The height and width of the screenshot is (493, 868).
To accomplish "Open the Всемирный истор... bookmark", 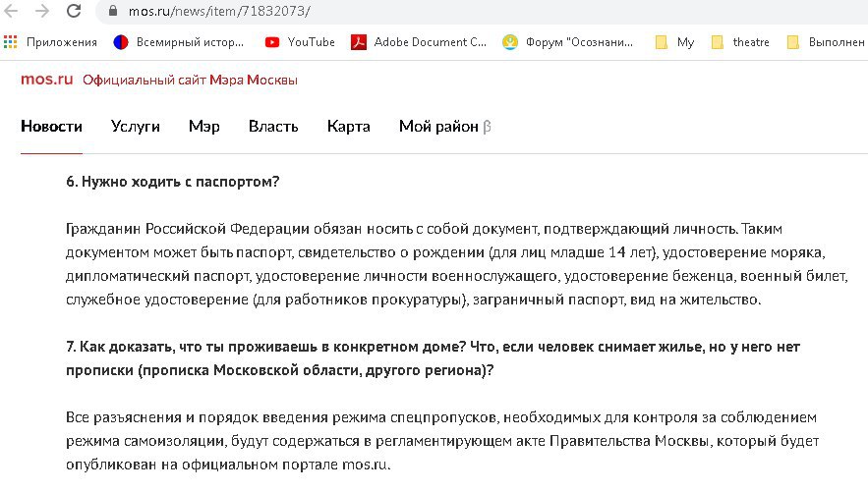I will 180,42.
